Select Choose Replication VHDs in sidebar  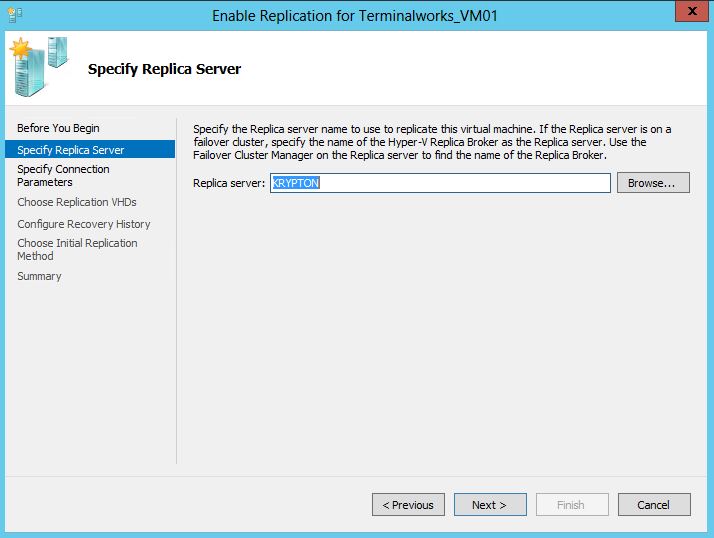77,202
